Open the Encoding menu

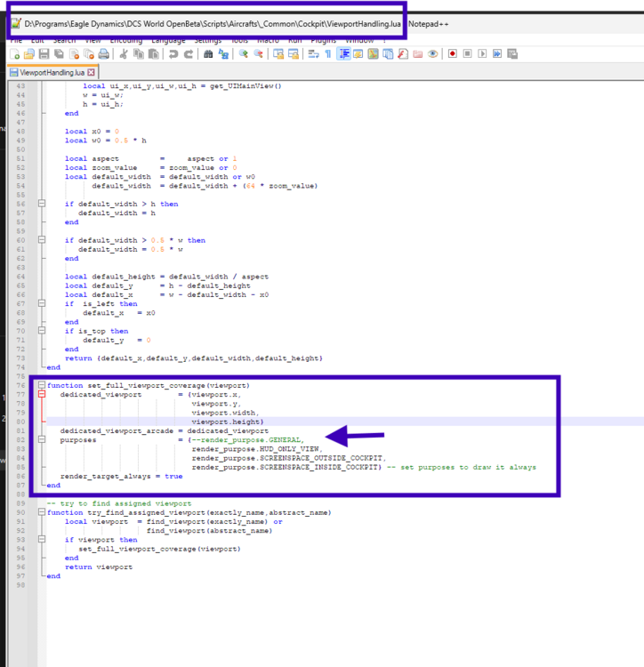pos(126,41)
